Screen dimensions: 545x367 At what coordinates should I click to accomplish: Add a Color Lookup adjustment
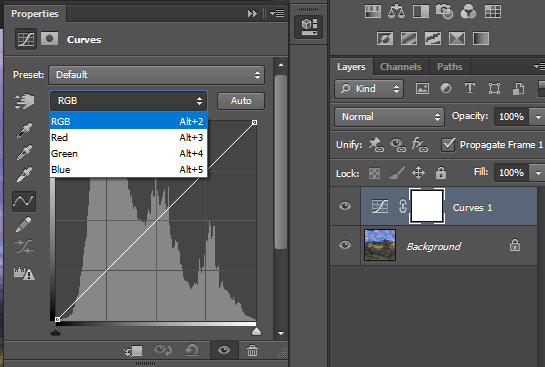(493, 11)
